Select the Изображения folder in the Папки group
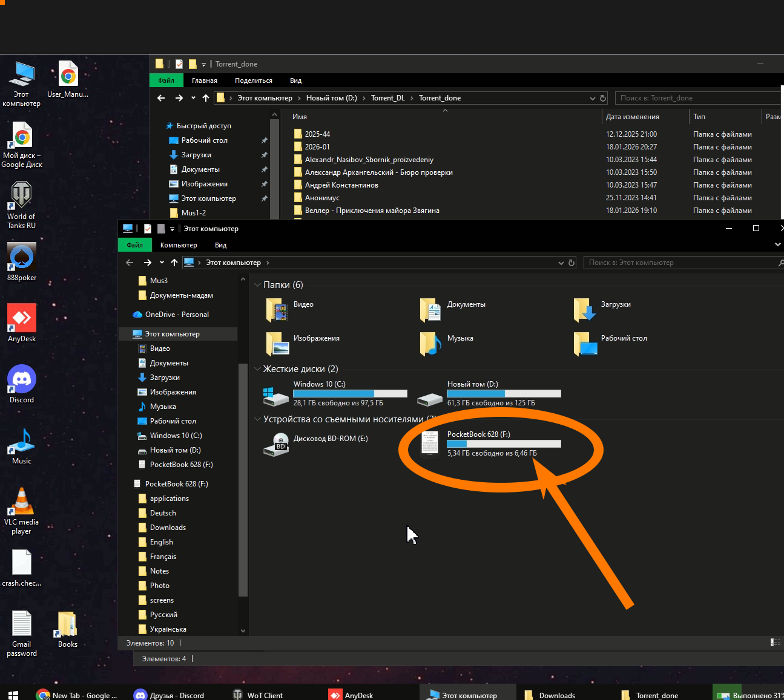784x700 pixels. [x=303, y=343]
